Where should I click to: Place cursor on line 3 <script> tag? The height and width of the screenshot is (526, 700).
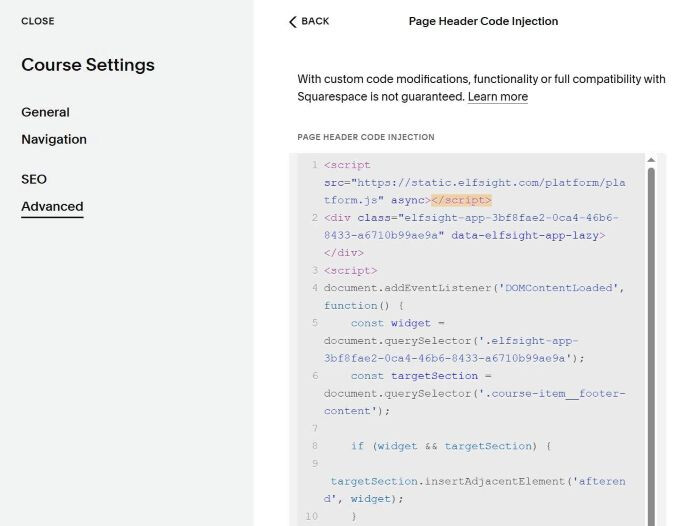click(350, 271)
